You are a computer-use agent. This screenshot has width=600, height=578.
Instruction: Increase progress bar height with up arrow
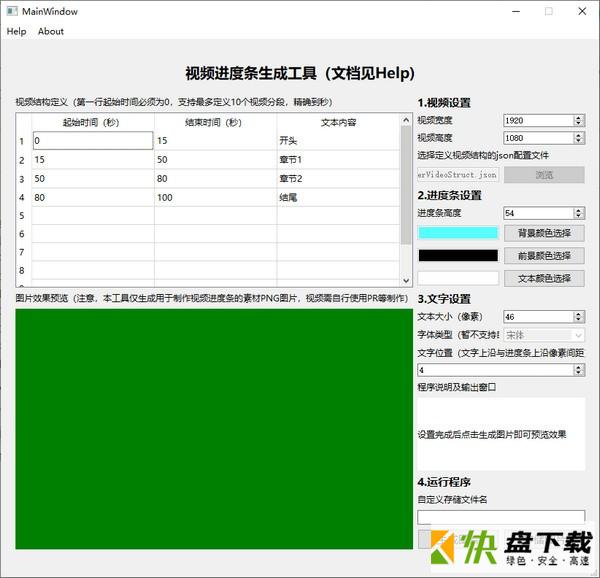click(579, 210)
